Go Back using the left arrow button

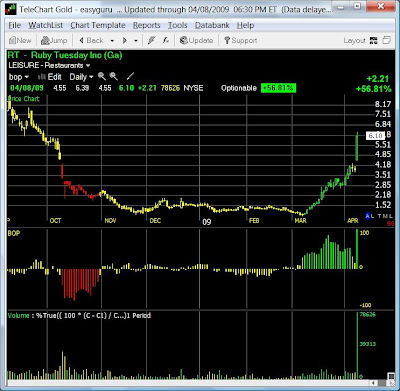point(91,41)
